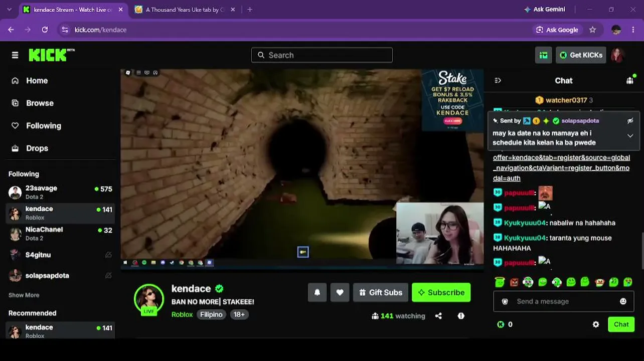644x361 pixels.
Task: Open chat settings gear
Action: tap(596, 324)
